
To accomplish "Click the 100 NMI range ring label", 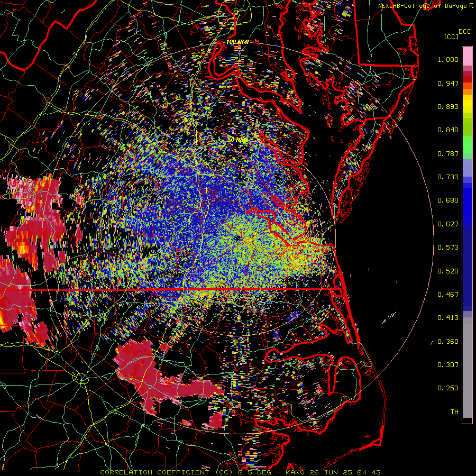I will pos(237,42).
